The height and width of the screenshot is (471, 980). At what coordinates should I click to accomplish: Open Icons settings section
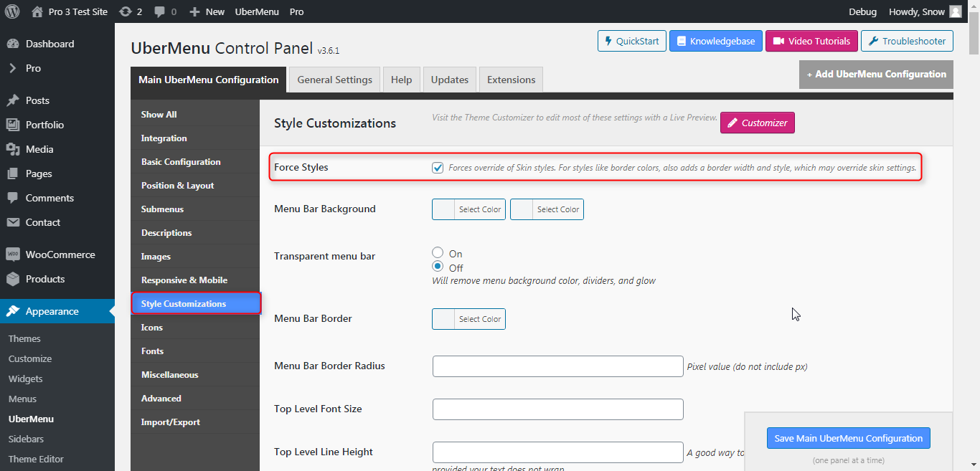pyautogui.click(x=195, y=328)
